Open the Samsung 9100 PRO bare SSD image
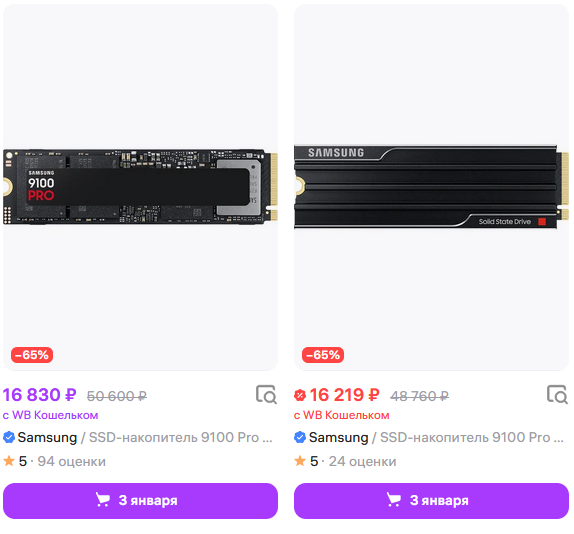Screen dimensions: 574x534 (x=140, y=187)
